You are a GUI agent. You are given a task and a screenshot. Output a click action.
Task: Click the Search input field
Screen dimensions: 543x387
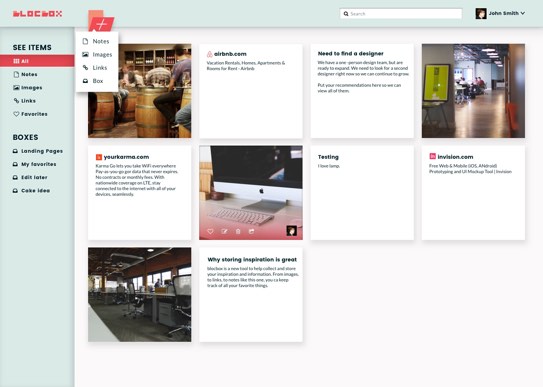tap(401, 14)
